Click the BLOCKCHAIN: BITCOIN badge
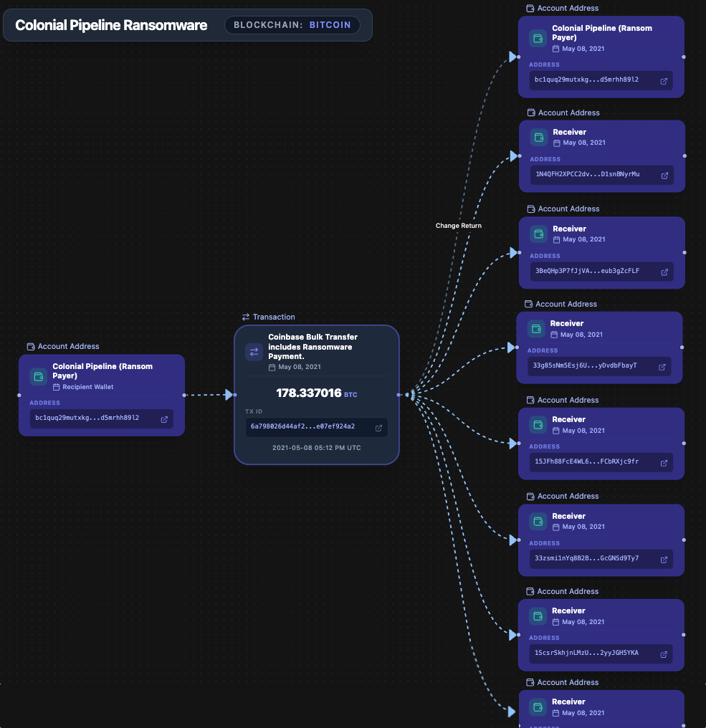706x728 pixels. coord(292,24)
